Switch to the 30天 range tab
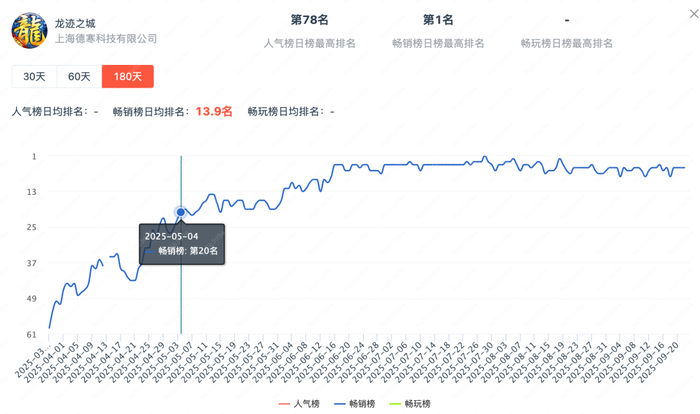This screenshot has height=414, width=700. 34,77
